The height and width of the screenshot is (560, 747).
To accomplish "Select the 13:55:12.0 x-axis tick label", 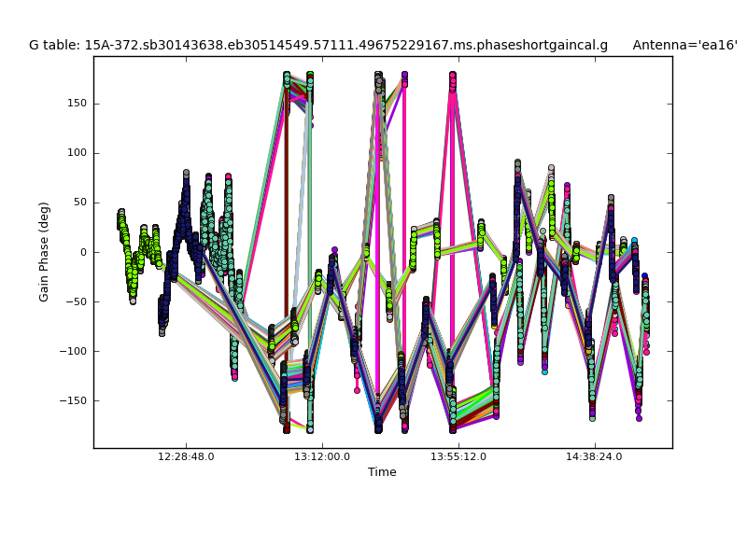I will [458, 457].
